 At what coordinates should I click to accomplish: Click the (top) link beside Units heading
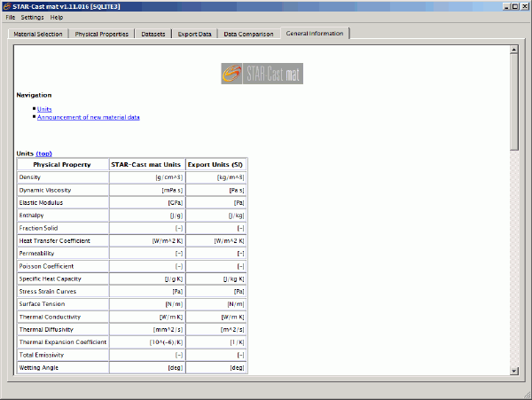43,153
